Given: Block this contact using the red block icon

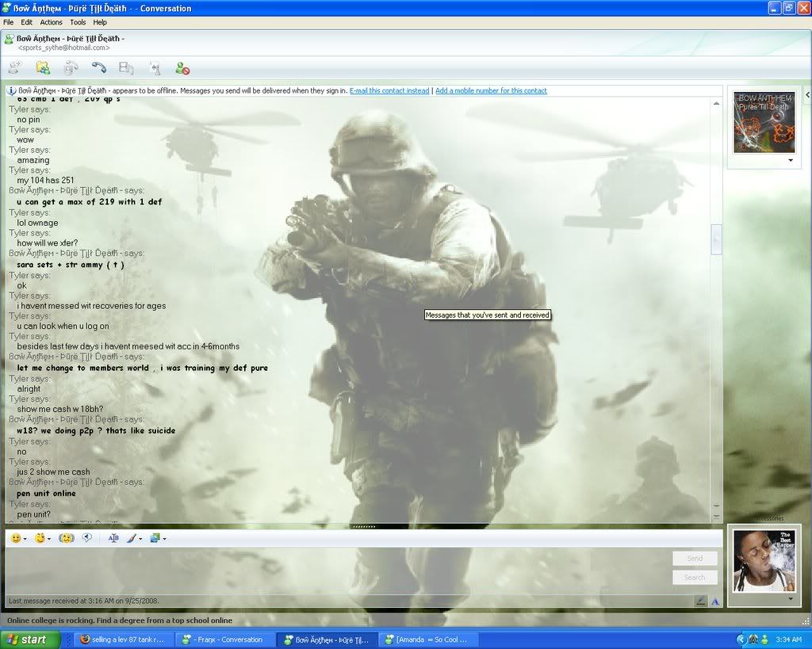Looking at the screenshot, I should point(182,68).
